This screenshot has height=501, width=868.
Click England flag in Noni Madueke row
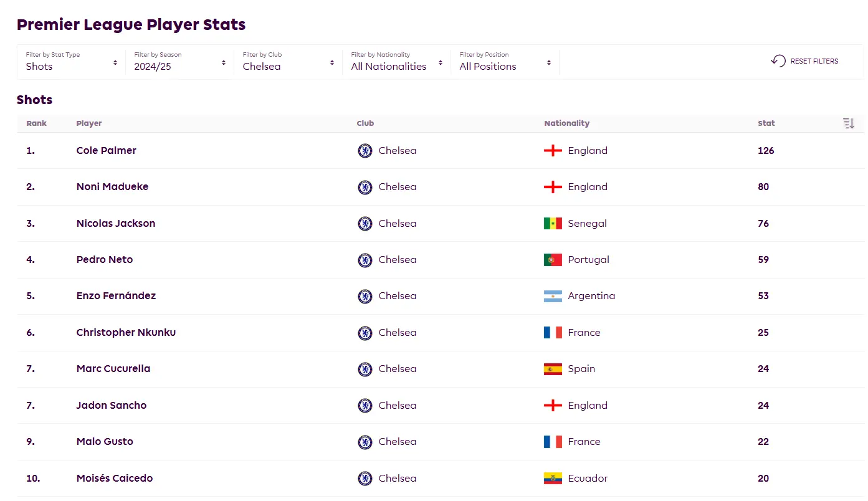pos(553,187)
